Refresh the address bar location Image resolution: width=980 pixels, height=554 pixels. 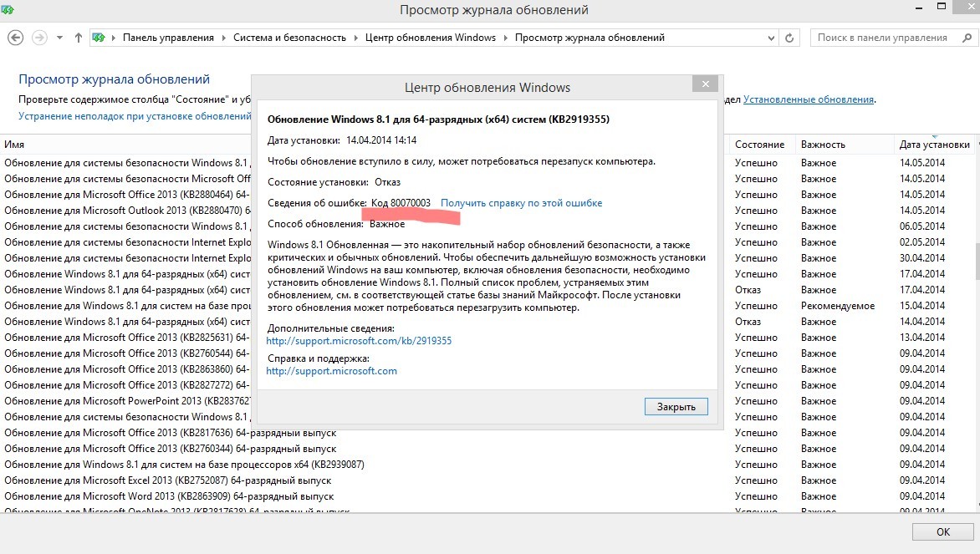tap(789, 38)
